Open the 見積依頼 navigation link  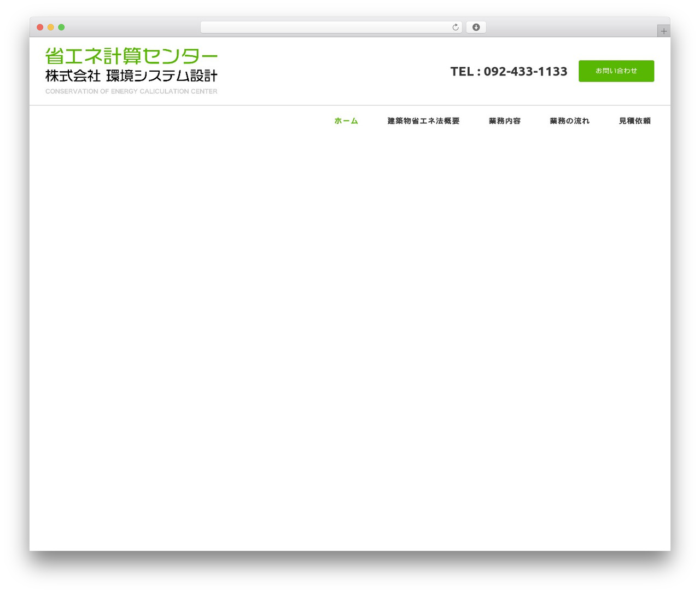click(x=635, y=121)
